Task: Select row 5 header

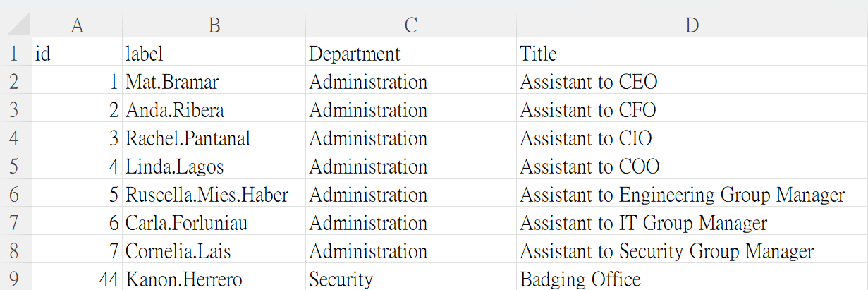Action: [x=16, y=167]
